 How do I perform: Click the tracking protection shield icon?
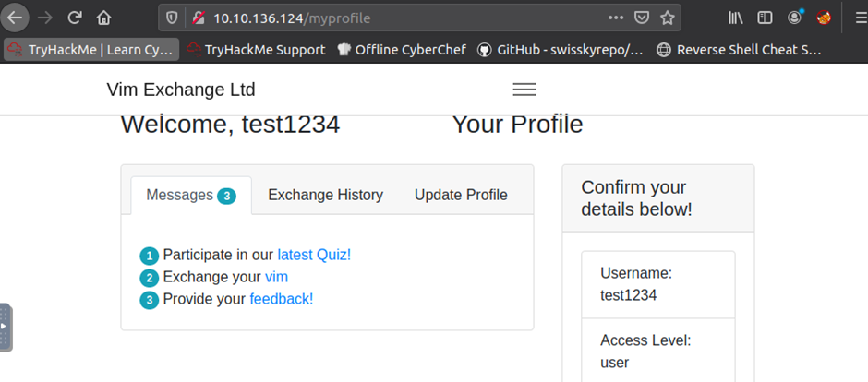(172, 18)
